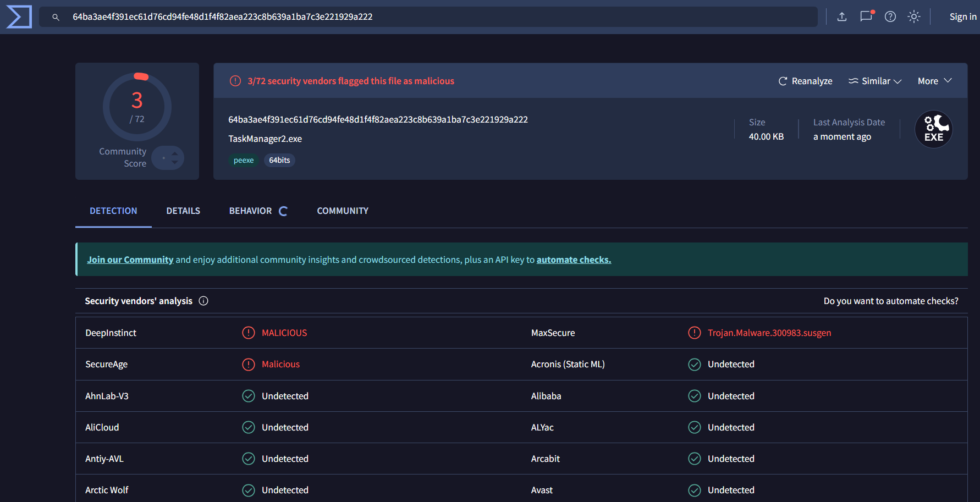
Task: Click the MaxSecure vendor name
Action: (x=553, y=333)
